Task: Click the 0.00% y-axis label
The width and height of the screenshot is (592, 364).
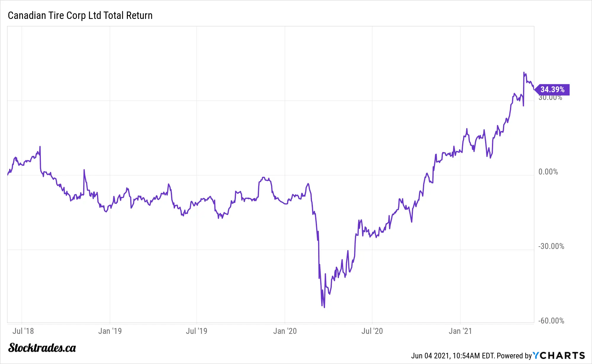Action: tap(548, 172)
